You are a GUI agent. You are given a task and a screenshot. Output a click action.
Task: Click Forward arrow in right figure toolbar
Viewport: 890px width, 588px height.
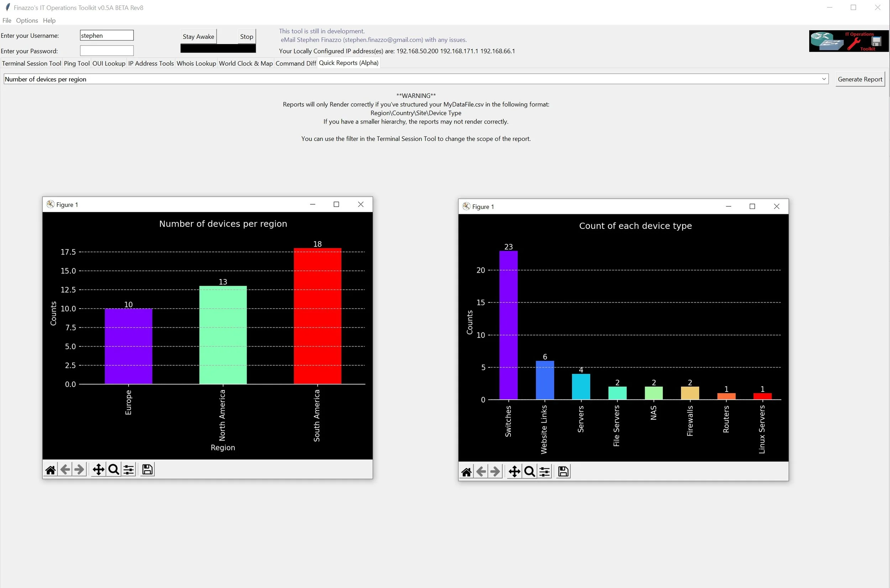point(496,472)
